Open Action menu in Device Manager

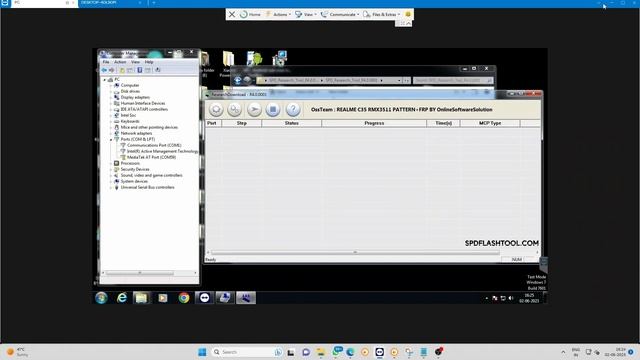coord(120,62)
